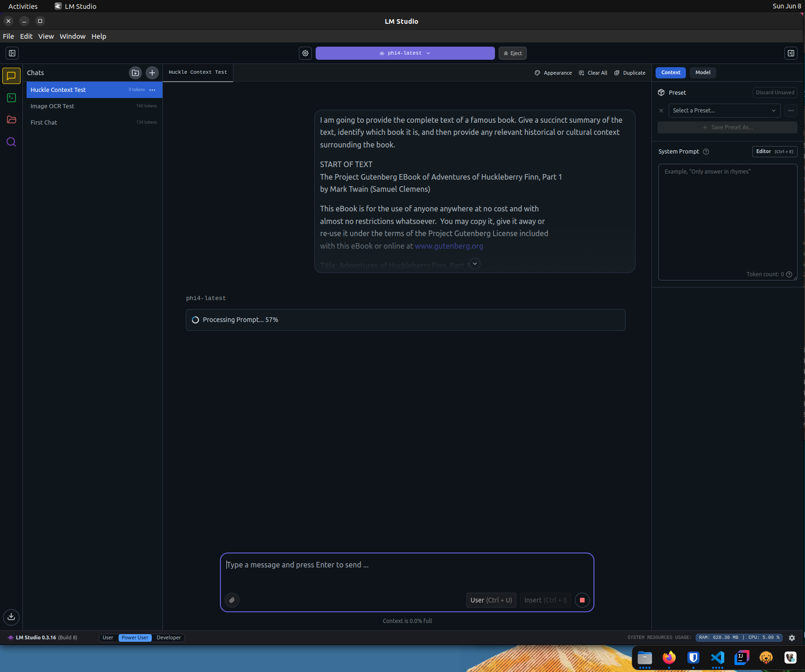
Task: Open the View menu
Action: [46, 36]
